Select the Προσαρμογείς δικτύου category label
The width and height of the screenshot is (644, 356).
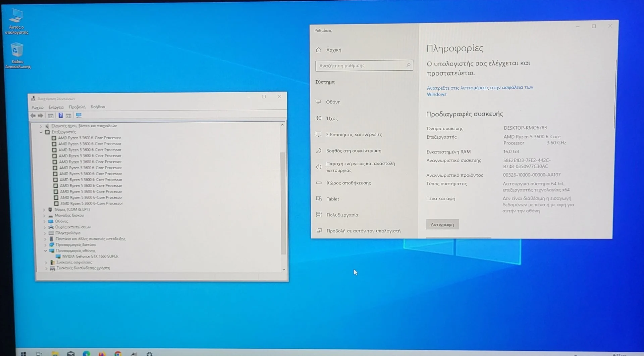coord(76,244)
